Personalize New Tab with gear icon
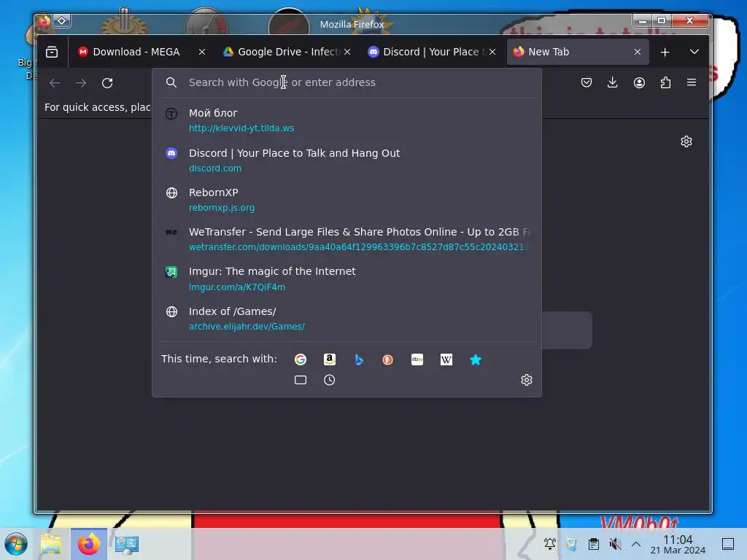Viewport: 747px width, 560px height. (x=686, y=141)
